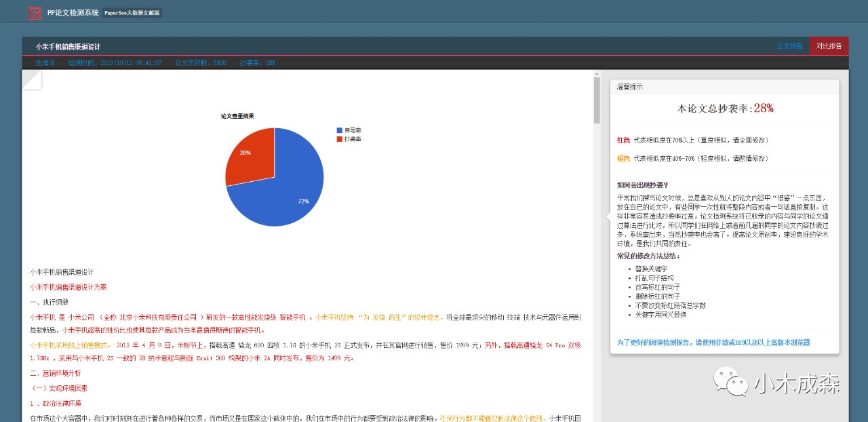868x422 pixels.
Task: Click the 橙色 legend label
Action: (623, 158)
